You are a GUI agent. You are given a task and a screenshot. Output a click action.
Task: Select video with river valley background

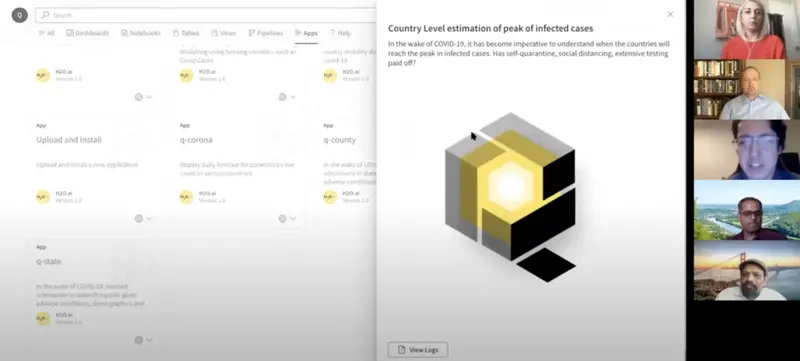747,210
